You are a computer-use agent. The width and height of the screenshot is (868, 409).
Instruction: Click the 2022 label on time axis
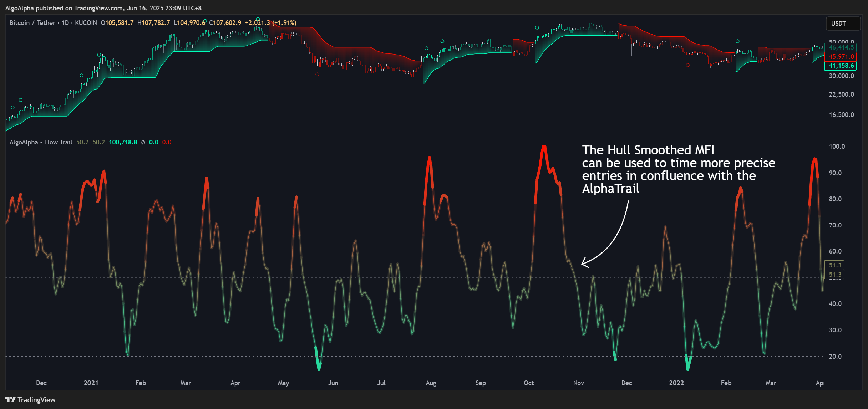676,383
